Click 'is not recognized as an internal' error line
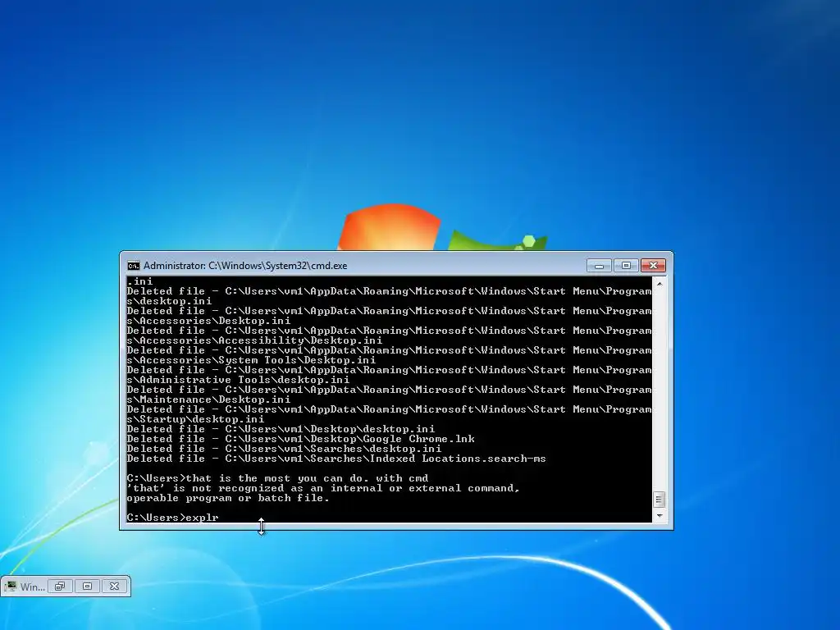Viewport: 840px width, 630px height. point(323,488)
